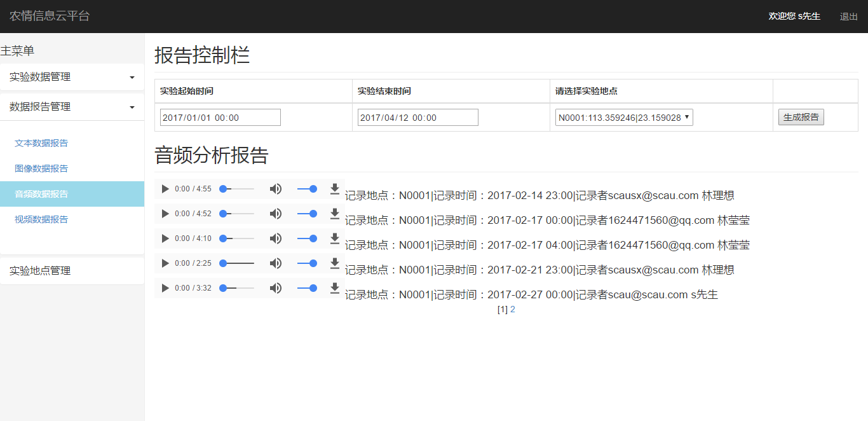The width and height of the screenshot is (868, 421).
Task: Download the 4:52 audio file
Action: 335,214
